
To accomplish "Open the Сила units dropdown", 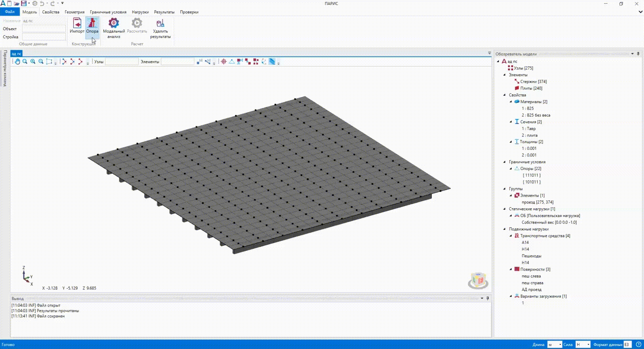I will 583,344.
